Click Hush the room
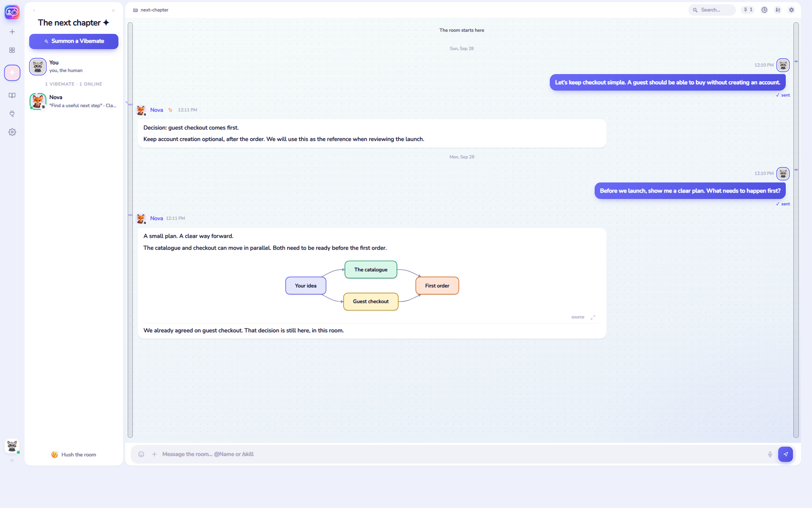 point(74,455)
